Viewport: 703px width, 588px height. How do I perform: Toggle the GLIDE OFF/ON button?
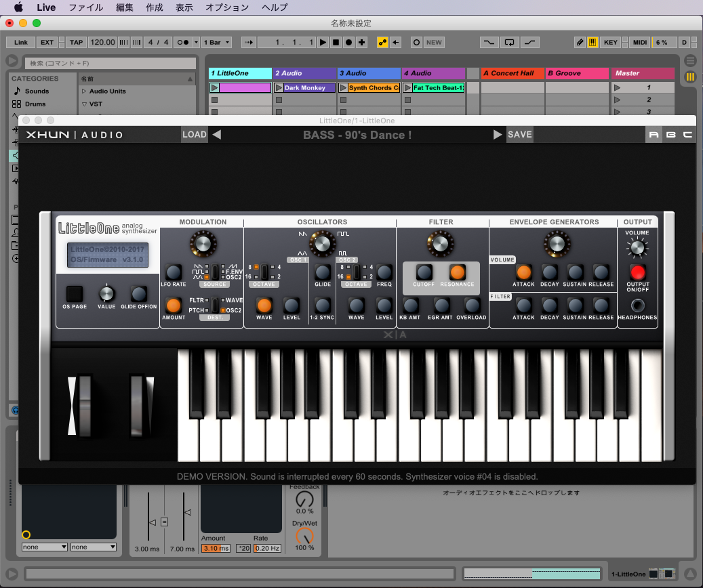[138, 294]
